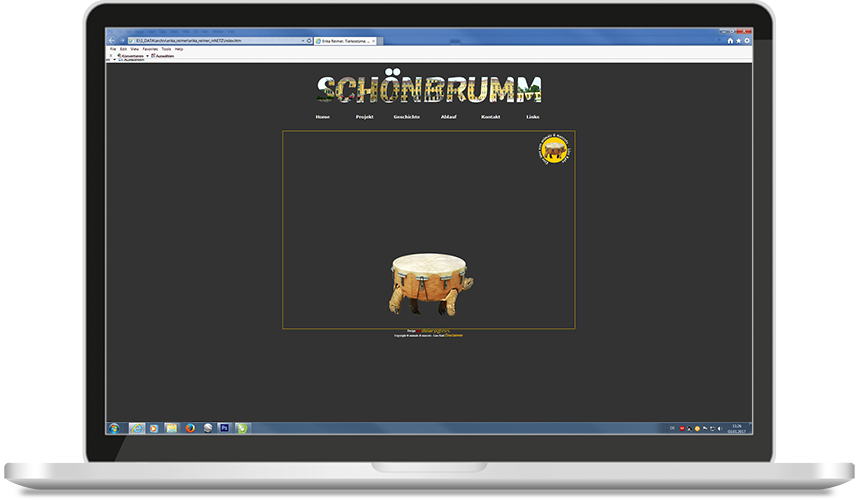The image size is (859, 500).
Task: Open Windows Explorer folder in taskbar
Action: (x=171, y=428)
